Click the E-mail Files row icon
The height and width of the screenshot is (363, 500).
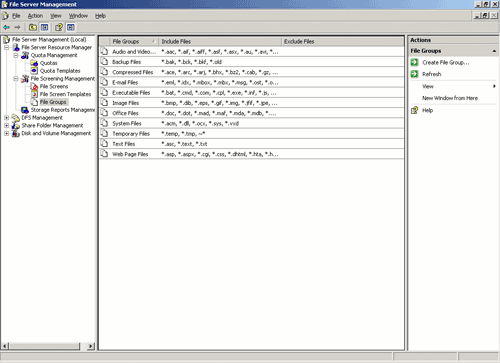click(105, 82)
